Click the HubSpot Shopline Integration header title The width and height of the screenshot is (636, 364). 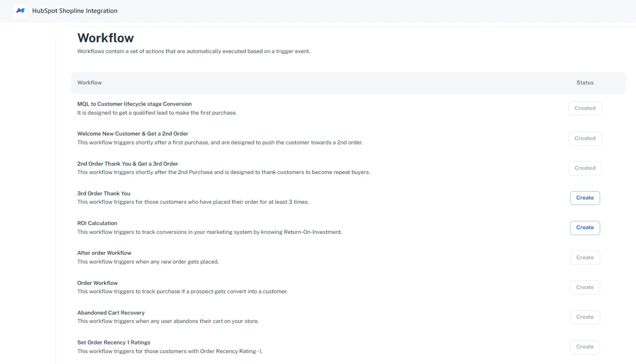pos(74,11)
